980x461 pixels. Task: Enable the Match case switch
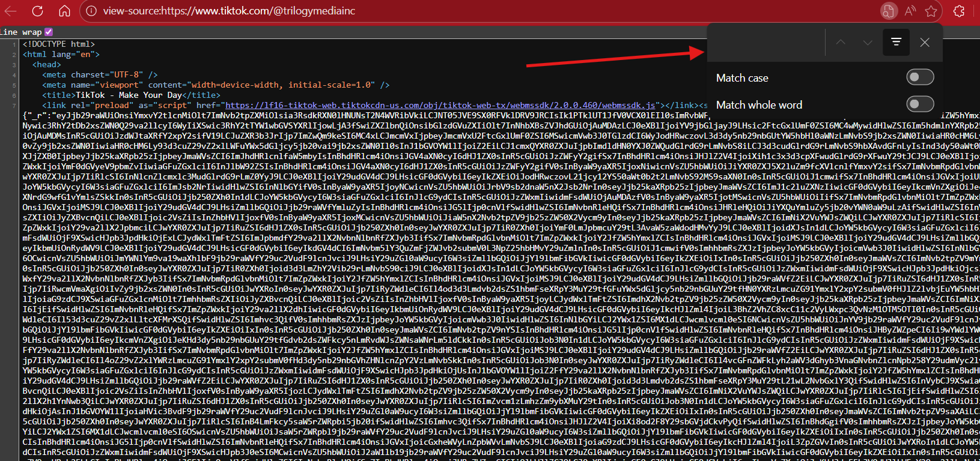coord(920,77)
